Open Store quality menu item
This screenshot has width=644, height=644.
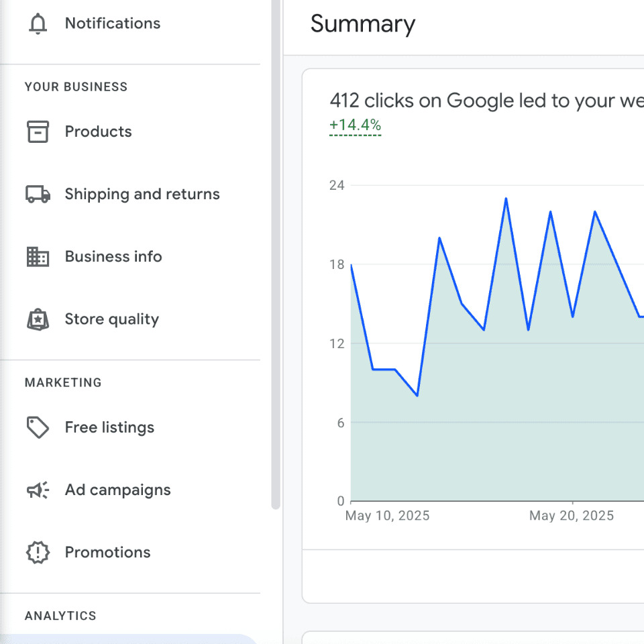111,319
